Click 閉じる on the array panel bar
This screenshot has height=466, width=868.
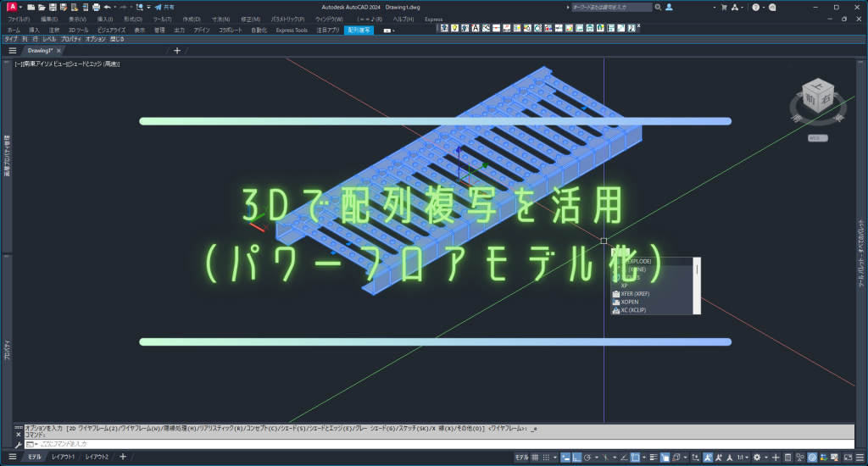[x=117, y=39]
